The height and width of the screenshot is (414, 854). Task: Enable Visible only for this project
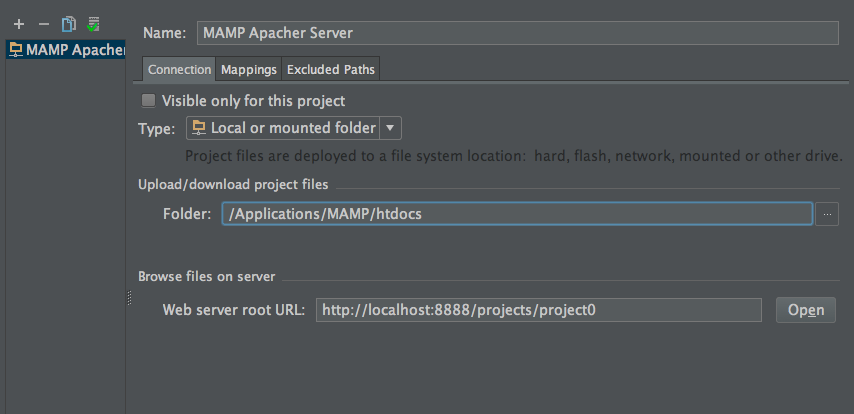148,101
